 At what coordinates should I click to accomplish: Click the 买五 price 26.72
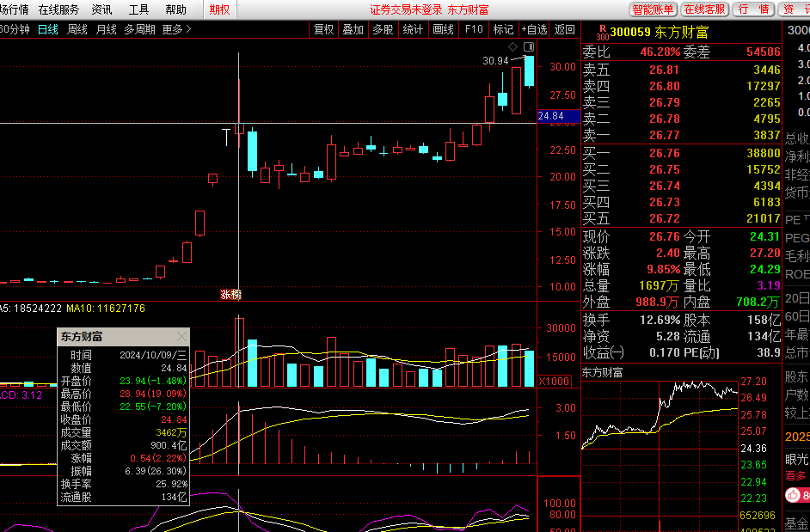pyautogui.click(x=665, y=218)
